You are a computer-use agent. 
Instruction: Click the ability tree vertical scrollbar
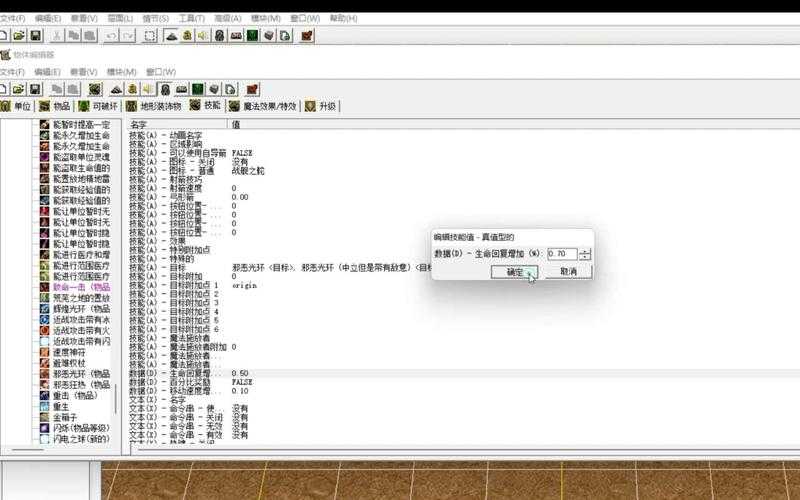116,398
